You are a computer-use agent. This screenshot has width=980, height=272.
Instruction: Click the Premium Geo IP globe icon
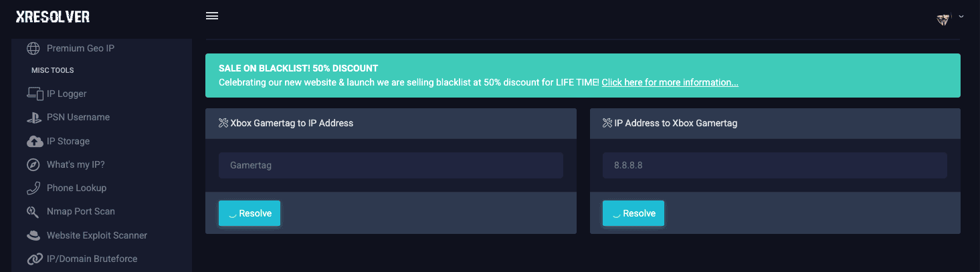(33, 48)
